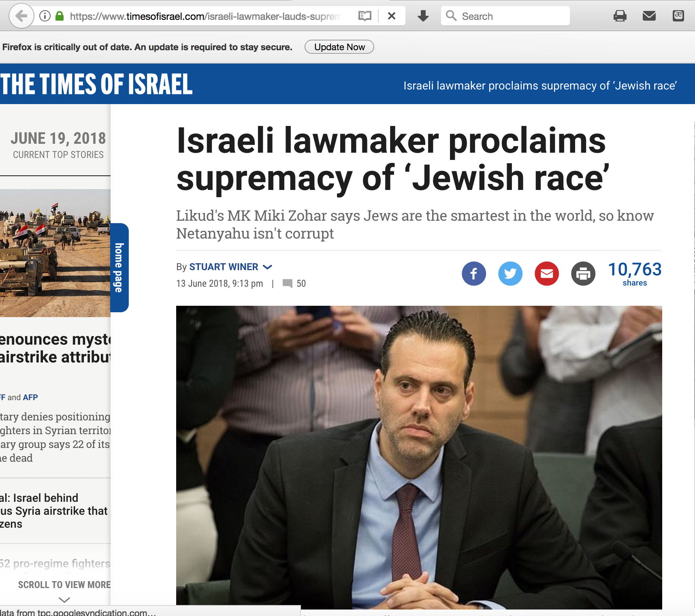Click the Update Now button
This screenshot has width=695, height=616.
(339, 47)
